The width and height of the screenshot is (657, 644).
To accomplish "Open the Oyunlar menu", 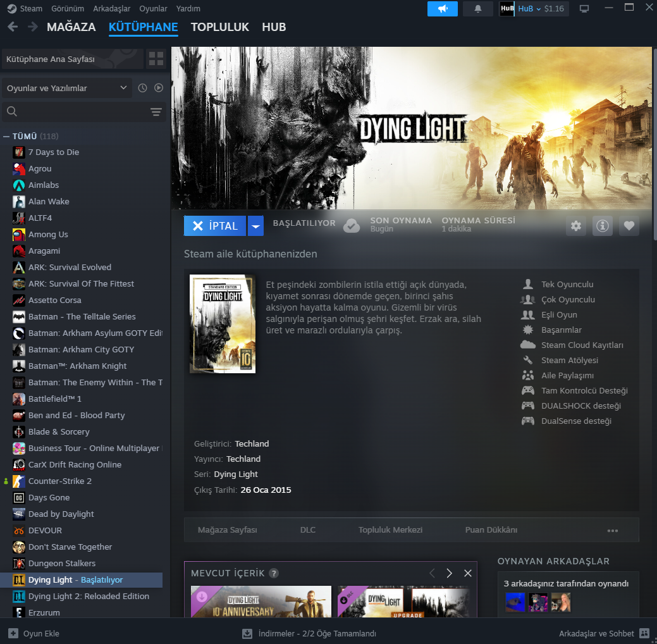I will (x=153, y=8).
